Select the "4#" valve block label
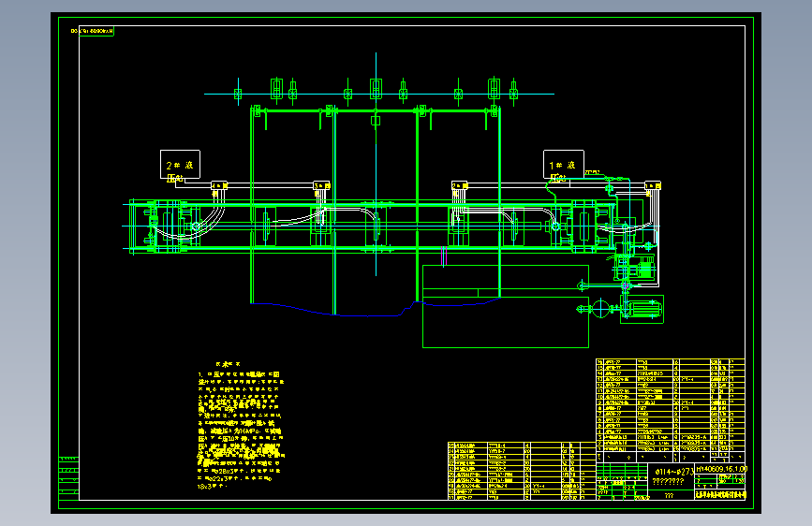812x526 pixels. (219, 185)
